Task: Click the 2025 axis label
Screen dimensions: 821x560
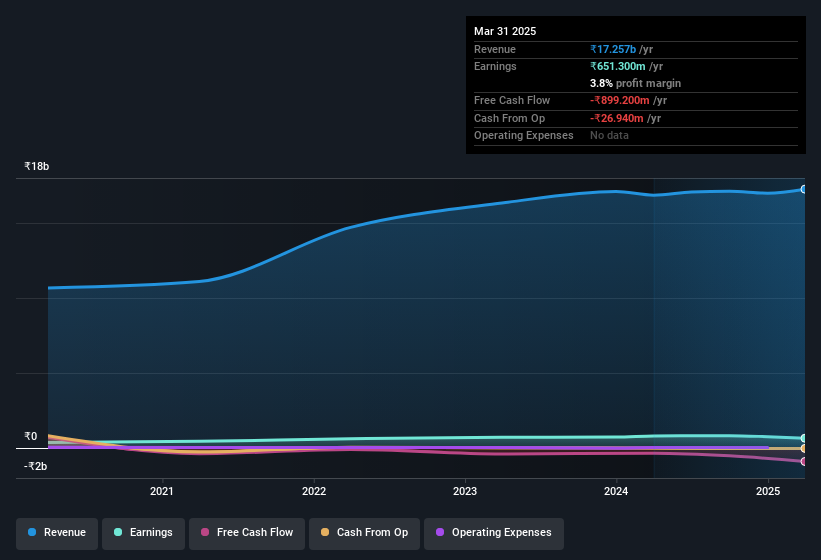Action: click(x=768, y=491)
